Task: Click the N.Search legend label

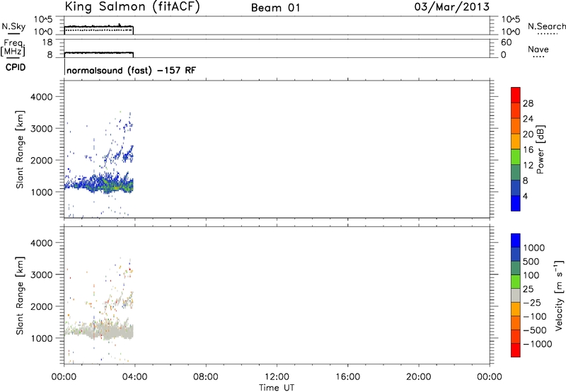Action: (x=547, y=26)
